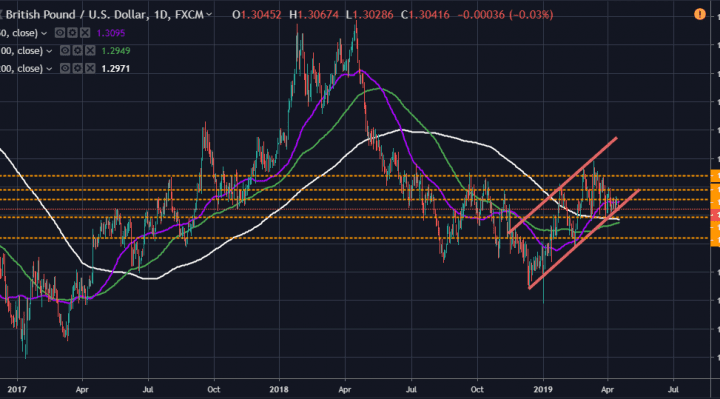Hide the purple 1.3095 moving average
720x399 pixels.
(60, 33)
